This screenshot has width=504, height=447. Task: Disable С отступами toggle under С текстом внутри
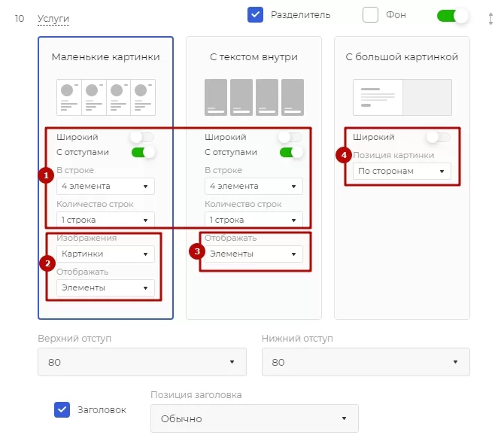pos(291,153)
